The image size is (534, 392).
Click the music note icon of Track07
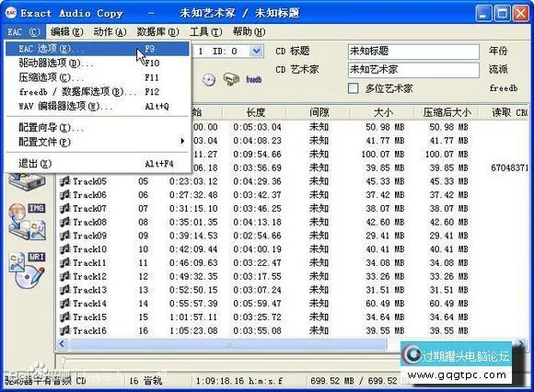64,209
